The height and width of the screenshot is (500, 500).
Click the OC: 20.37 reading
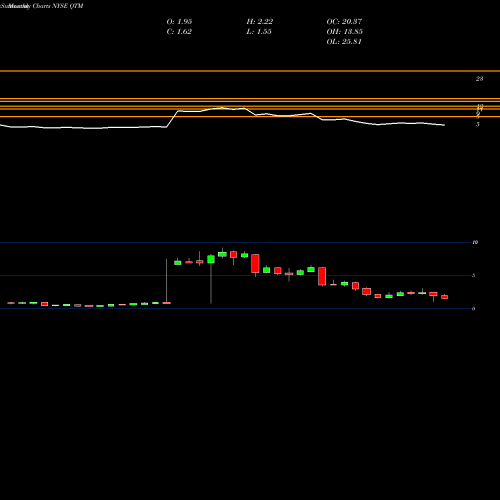[x=344, y=22]
